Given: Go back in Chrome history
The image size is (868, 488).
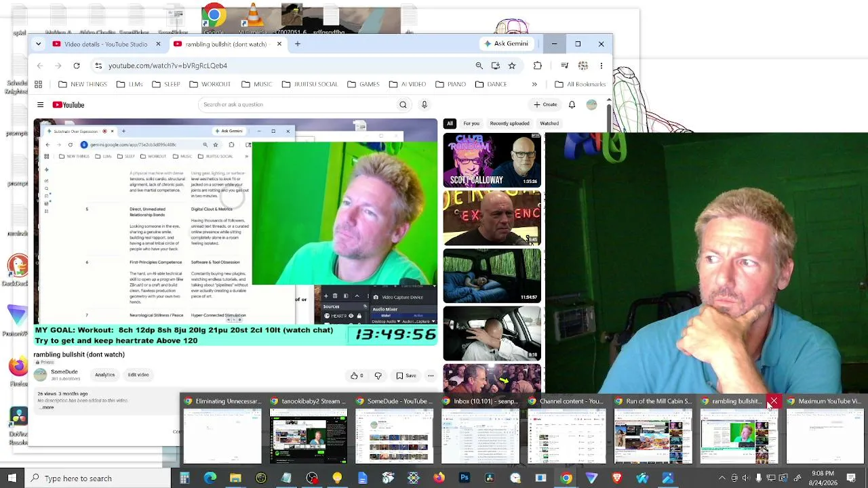Looking at the screenshot, I should tap(40, 66).
